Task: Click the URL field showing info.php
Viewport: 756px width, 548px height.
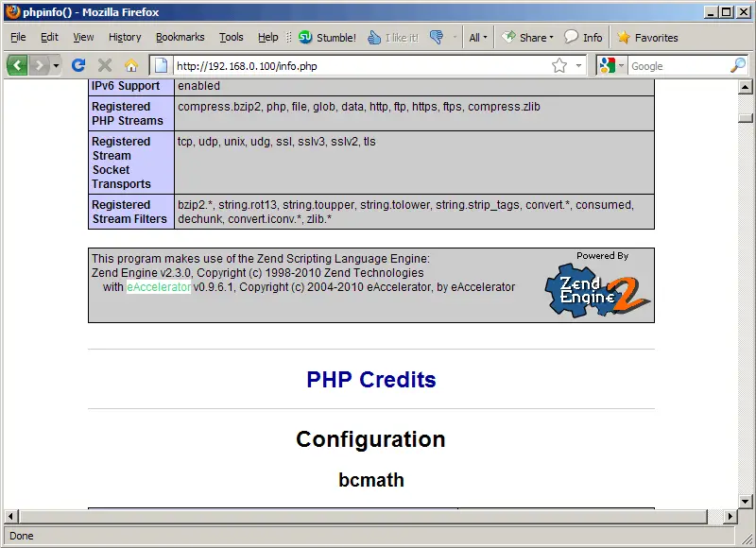Action: point(362,66)
